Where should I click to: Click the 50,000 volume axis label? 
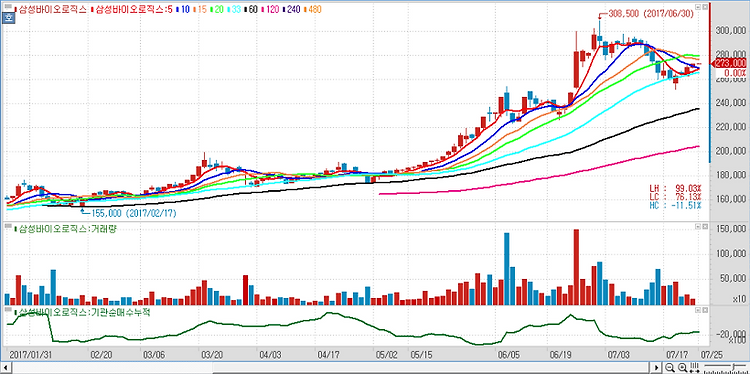732,278
